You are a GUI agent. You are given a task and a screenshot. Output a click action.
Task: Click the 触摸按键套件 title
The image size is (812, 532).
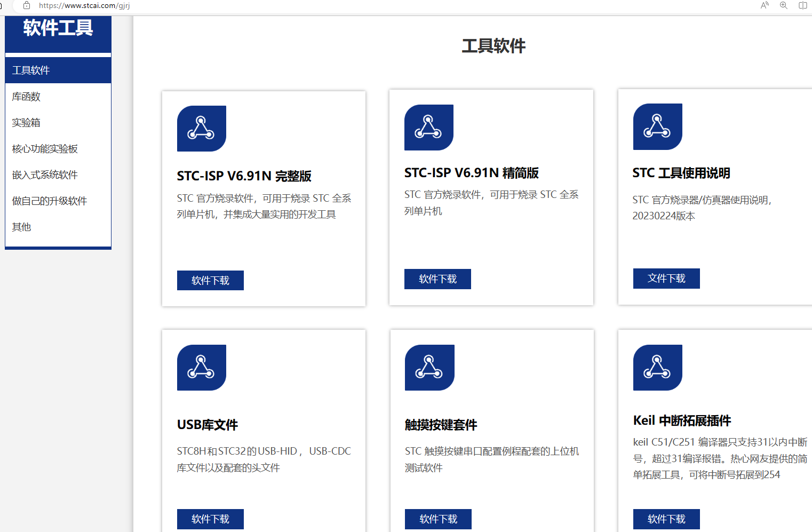pyautogui.click(x=441, y=425)
